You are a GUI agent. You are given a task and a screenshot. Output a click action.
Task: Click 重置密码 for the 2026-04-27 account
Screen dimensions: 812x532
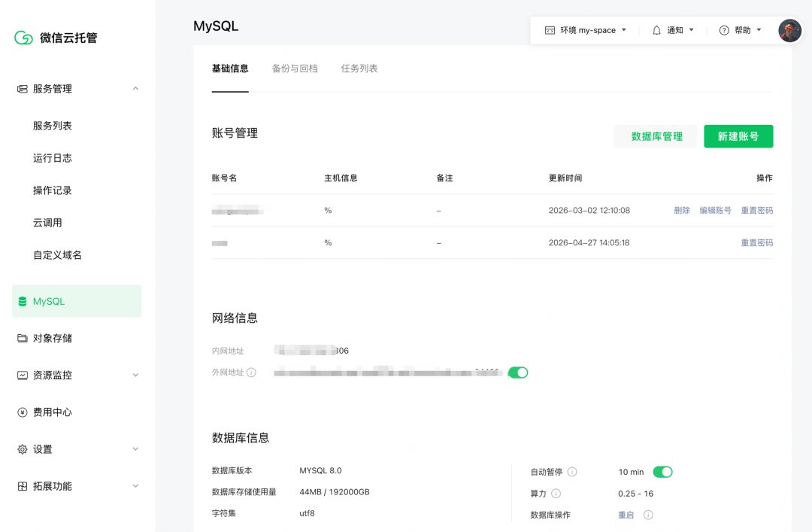(756, 242)
